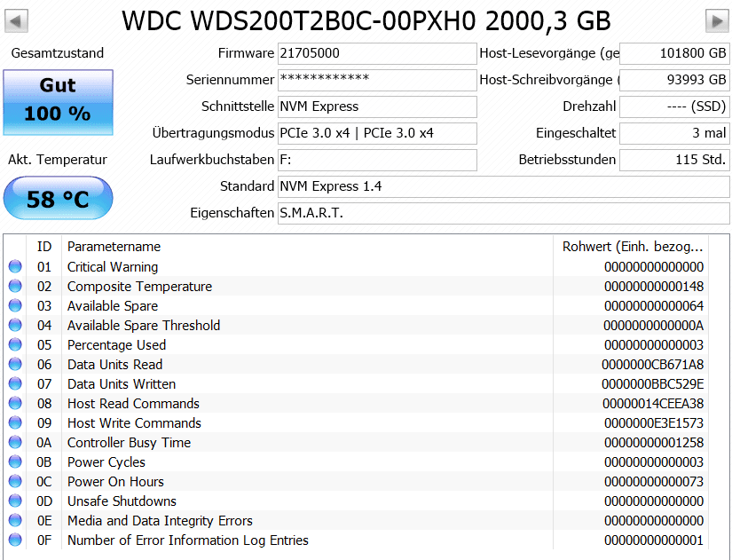Click raw value 00000014CEEA38
The height and width of the screenshot is (560, 732).
(653, 404)
